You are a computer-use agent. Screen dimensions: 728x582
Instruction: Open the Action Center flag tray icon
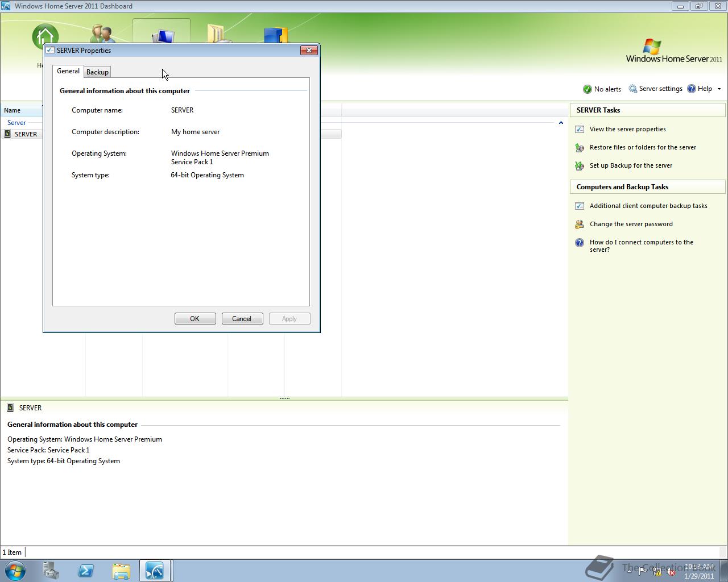tap(643, 572)
